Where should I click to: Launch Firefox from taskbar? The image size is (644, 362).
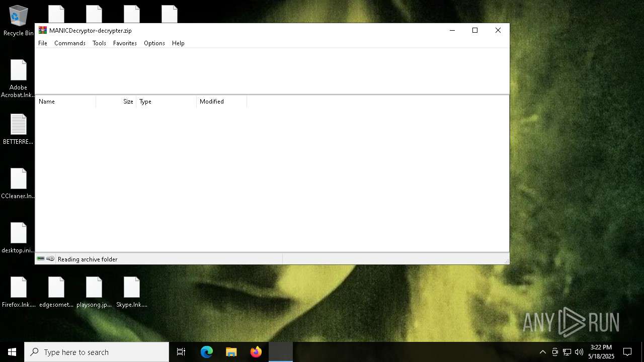(256, 352)
